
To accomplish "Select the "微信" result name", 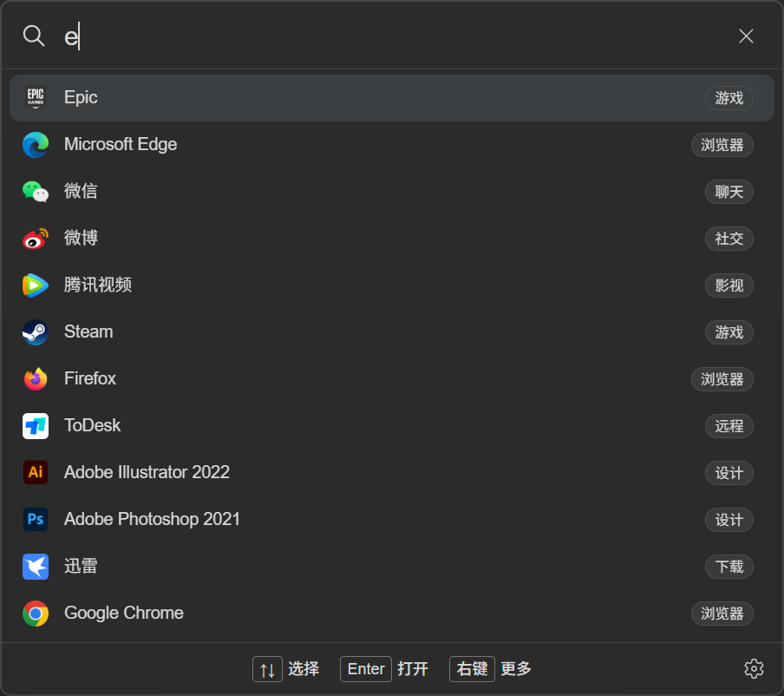I will click(x=81, y=191).
